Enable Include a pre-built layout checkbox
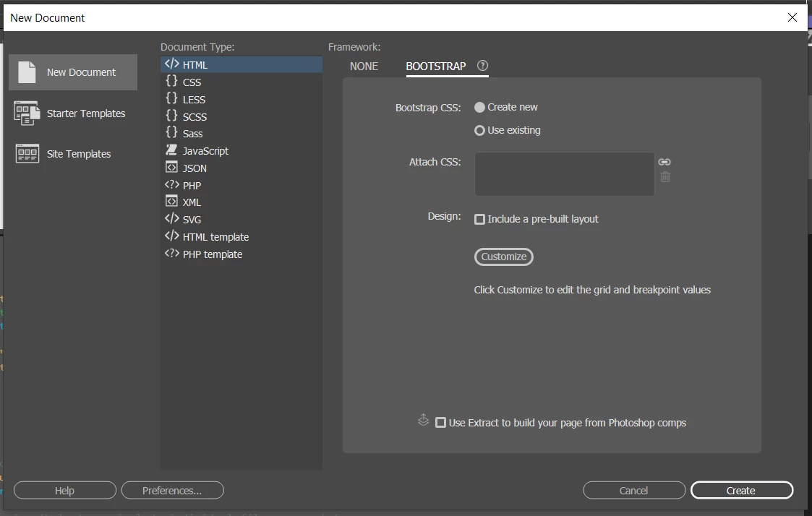812x516 pixels. click(x=479, y=219)
